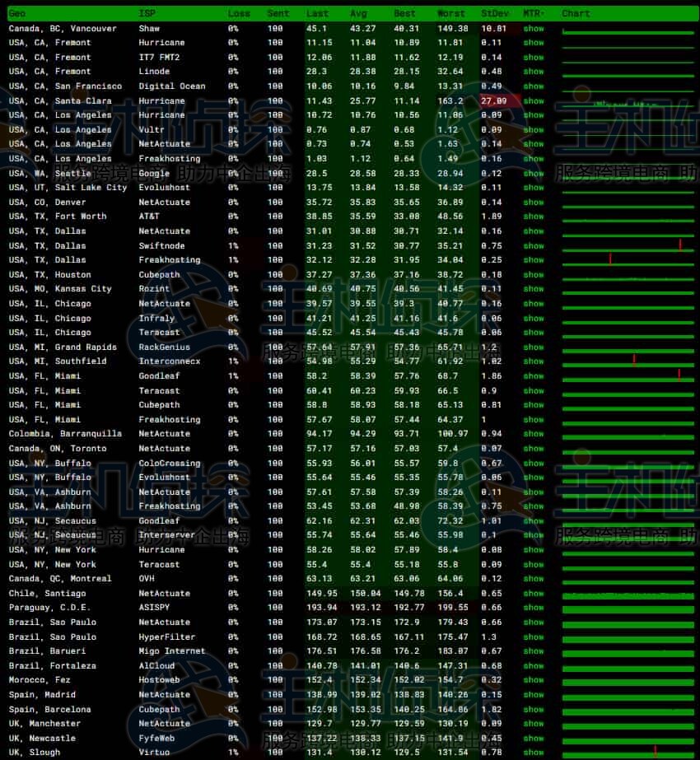The width and height of the screenshot is (700, 760).
Task: Click the Avg column header
Action: pyautogui.click(x=358, y=14)
